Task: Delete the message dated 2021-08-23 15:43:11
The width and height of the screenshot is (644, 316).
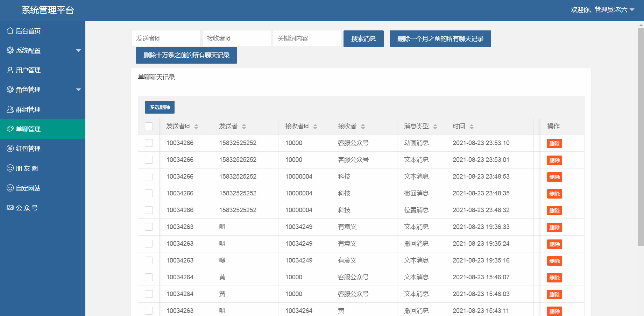Action: click(554, 311)
